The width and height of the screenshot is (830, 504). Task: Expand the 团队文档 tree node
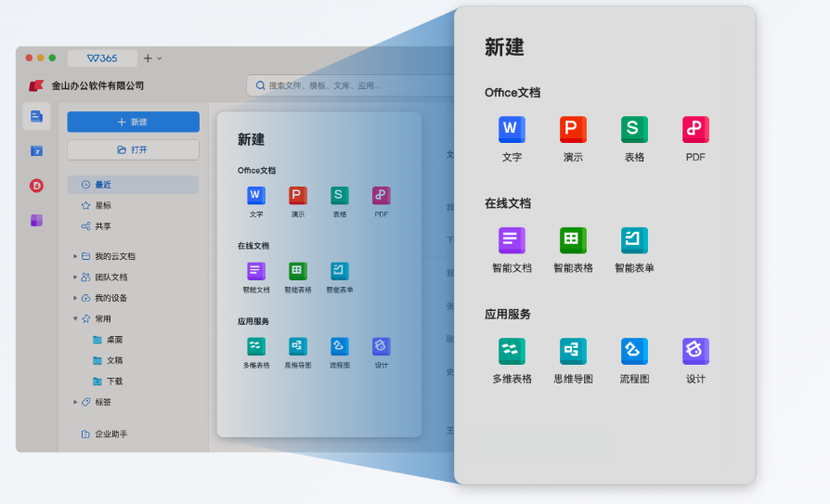click(75, 277)
